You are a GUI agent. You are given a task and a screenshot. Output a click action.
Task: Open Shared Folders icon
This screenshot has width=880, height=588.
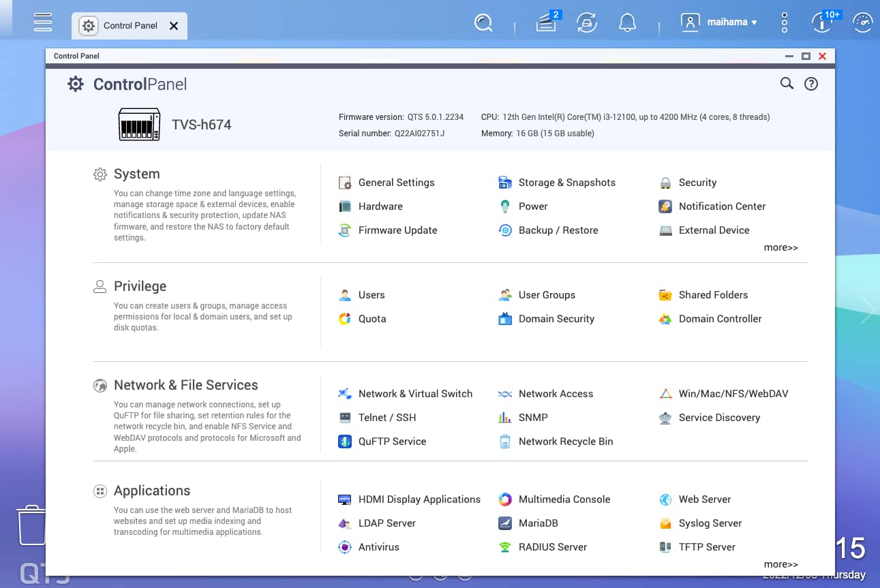tap(665, 295)
